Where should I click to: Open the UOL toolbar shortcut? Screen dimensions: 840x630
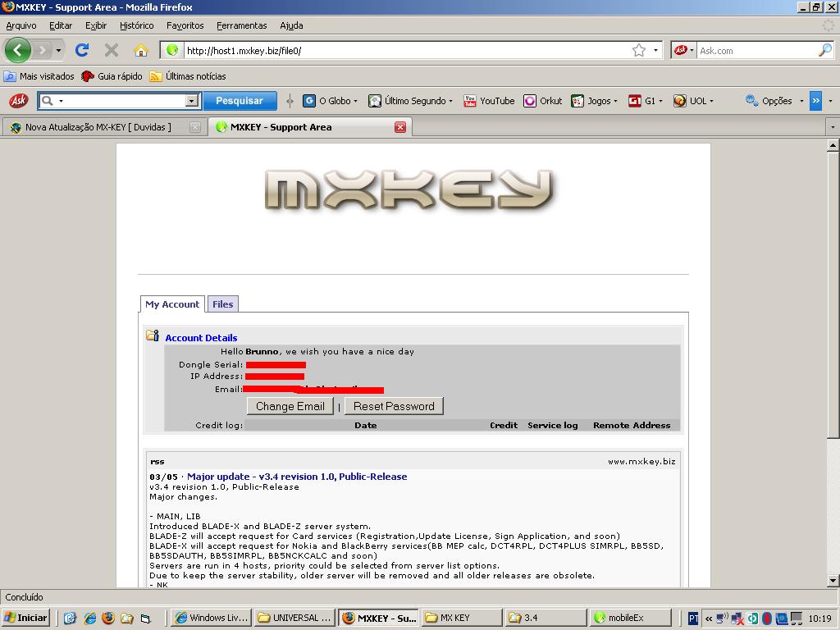pos(693,101)
